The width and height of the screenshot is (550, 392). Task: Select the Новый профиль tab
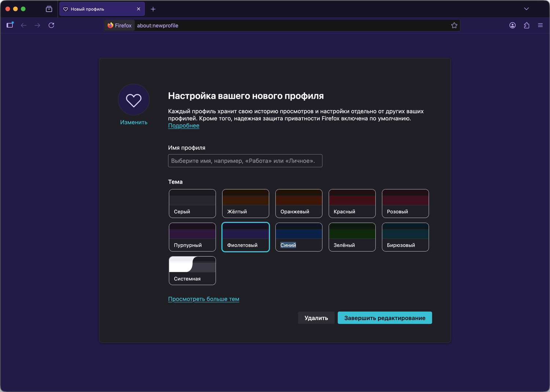(102, 9)
